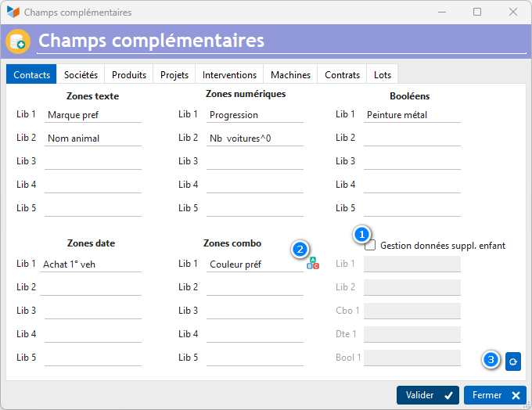Click the Couleur préf combo field
The image size is (532, 410).
[x=254, y=264]
